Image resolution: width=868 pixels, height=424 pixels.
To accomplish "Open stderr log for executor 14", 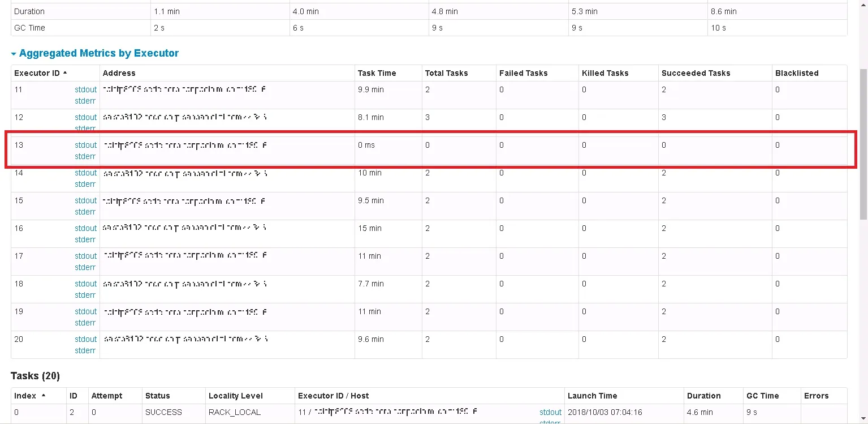I will point(85,184).
